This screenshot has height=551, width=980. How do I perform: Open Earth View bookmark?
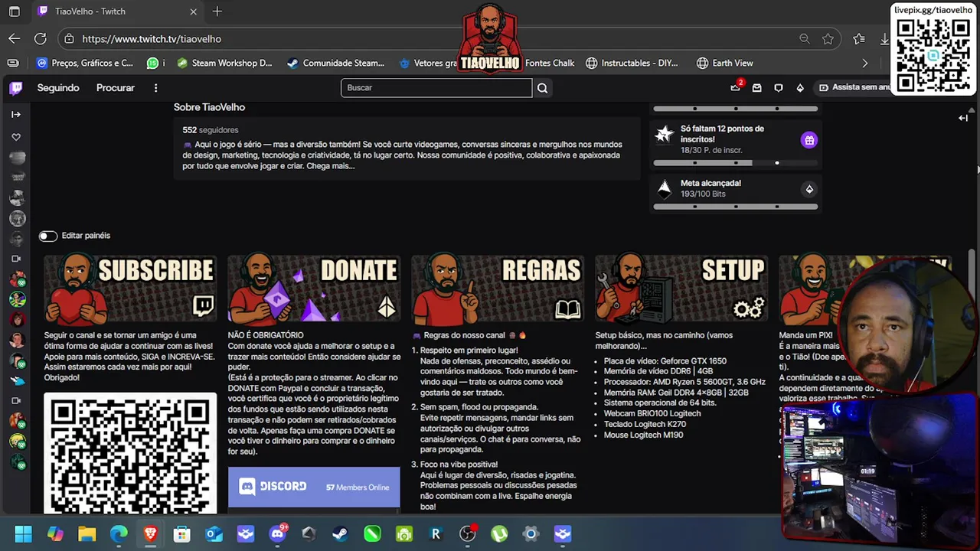725,64
